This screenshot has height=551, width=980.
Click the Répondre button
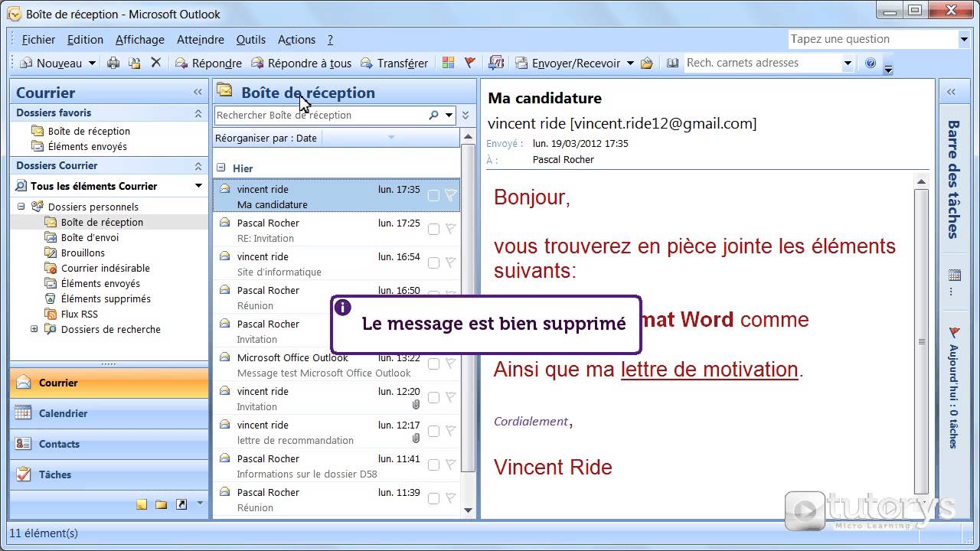(208, 64)
